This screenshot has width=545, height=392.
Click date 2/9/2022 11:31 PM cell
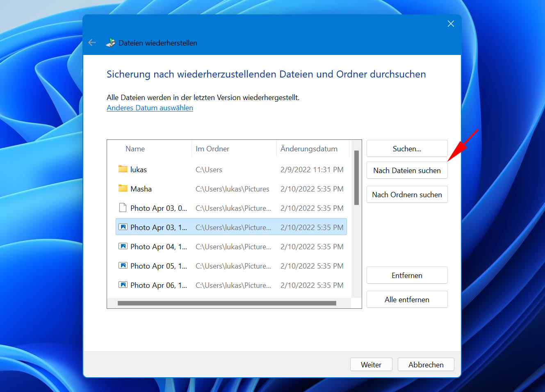(312, 169)
